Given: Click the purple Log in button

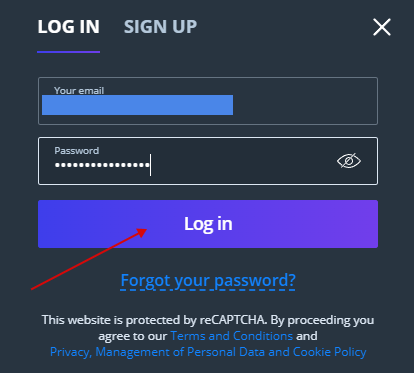Looking at the screenshot, I should [208, 224].
